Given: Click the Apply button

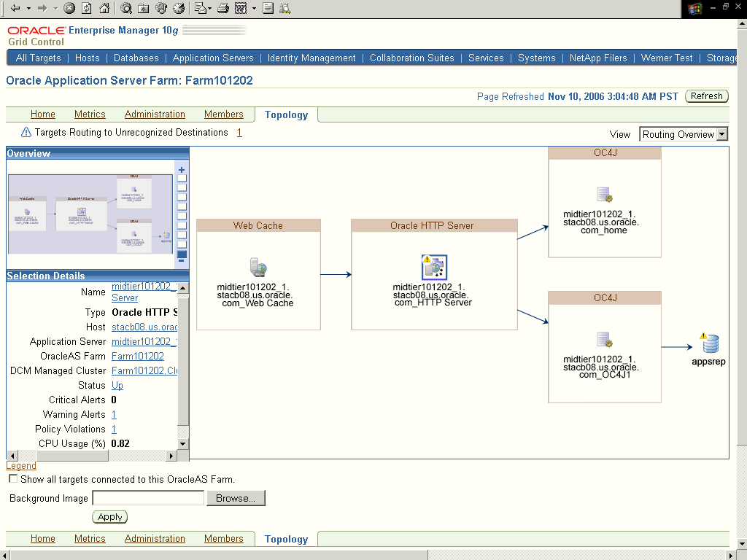Looking at the screenshot, I should coord(109,516).
